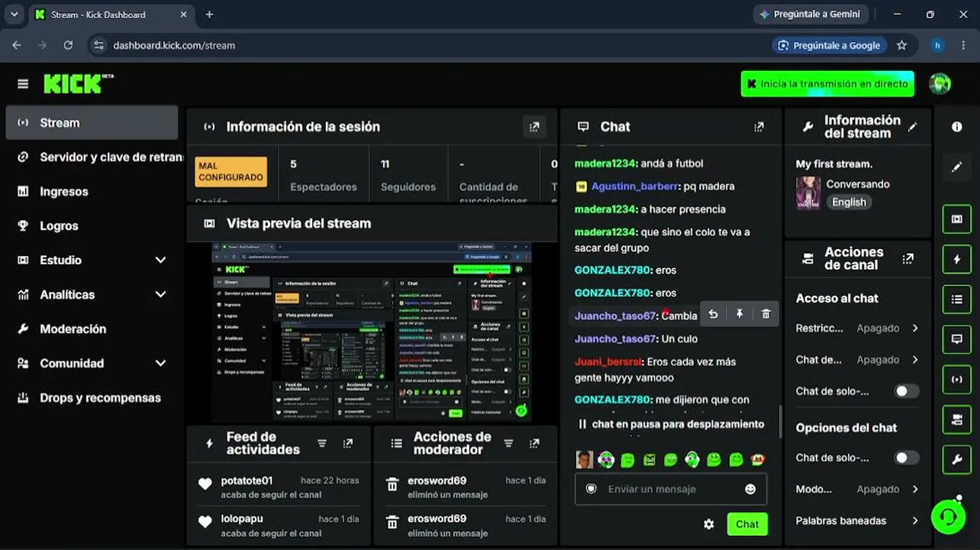980x550 pixels.
Task: Toggle the activity feed lightning icon in right rail
Action: (957, 259)
